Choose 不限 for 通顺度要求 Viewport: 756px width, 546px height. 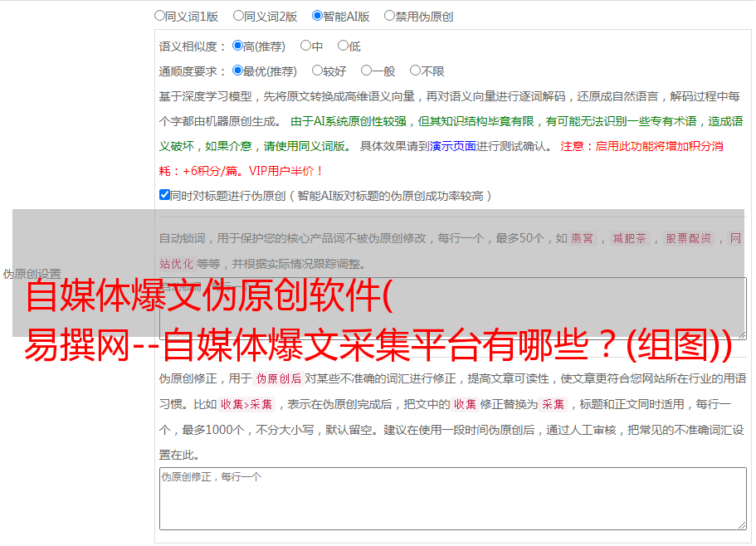click(x=415, y=71)
